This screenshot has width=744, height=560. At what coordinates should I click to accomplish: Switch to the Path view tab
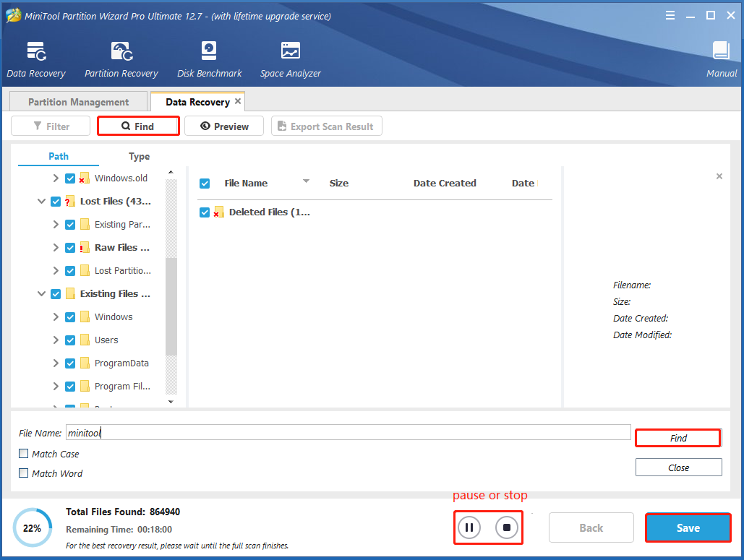tap(59, 157)
